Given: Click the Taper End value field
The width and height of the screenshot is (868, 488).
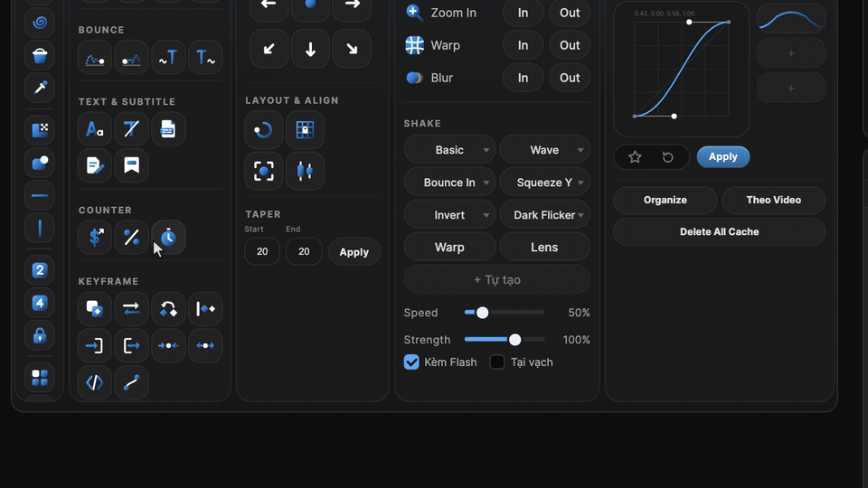Looking at the screenshot, I should tap(304, 252).
